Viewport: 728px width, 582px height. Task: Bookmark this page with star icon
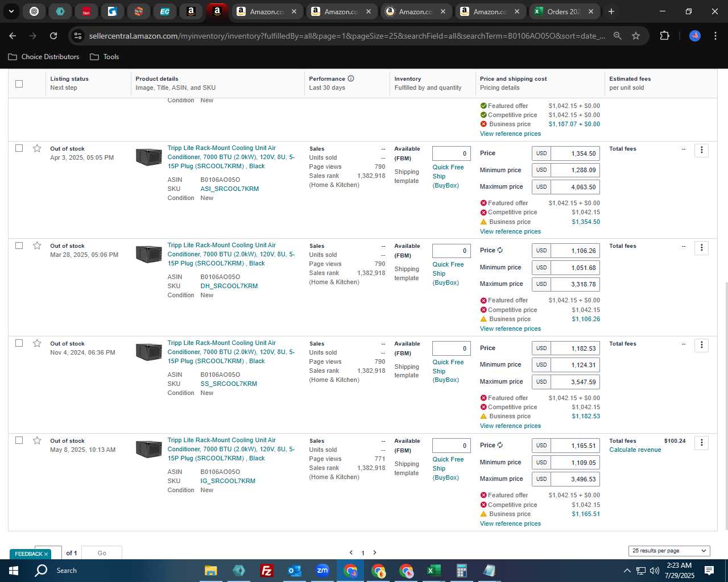(636, 36)
